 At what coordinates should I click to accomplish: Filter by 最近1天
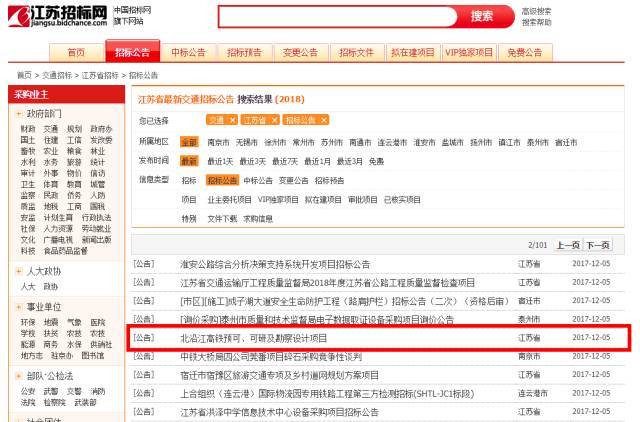220,162
